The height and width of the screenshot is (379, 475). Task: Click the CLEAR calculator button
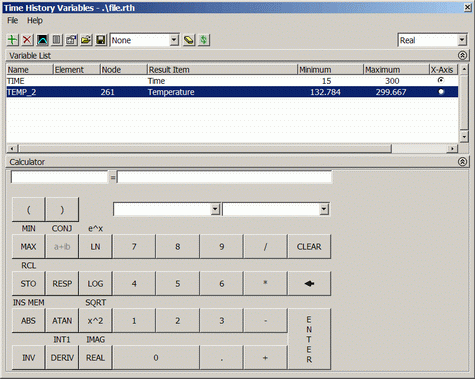pos(309,246)
